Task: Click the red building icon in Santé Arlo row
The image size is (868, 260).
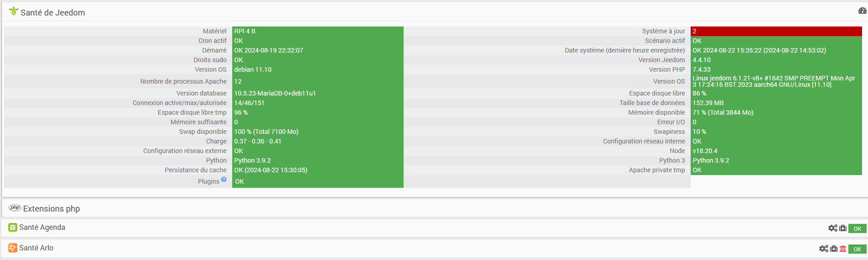Action: pos(843,249)
